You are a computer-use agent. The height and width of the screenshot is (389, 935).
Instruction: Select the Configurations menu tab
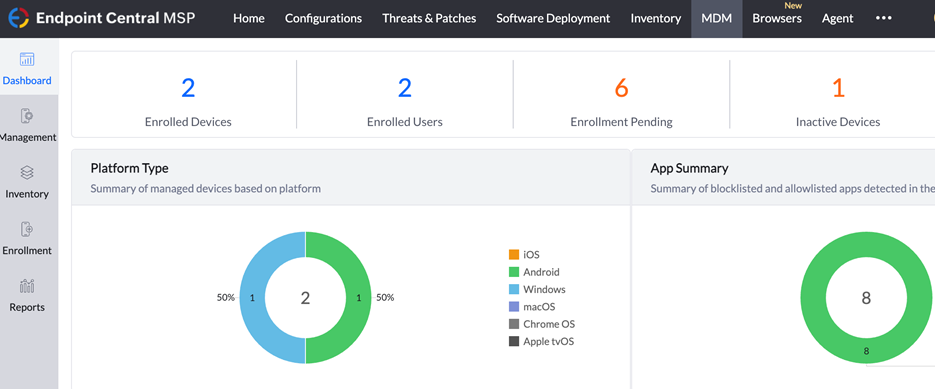click(323, 18)
